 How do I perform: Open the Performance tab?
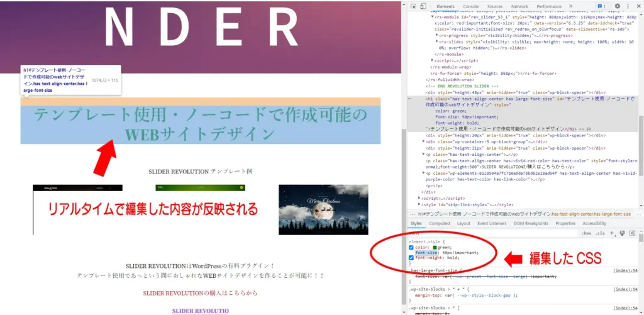548,6
